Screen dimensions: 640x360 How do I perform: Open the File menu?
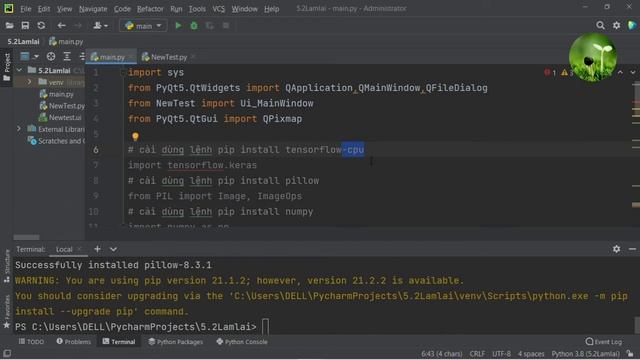tap(26, 9)
